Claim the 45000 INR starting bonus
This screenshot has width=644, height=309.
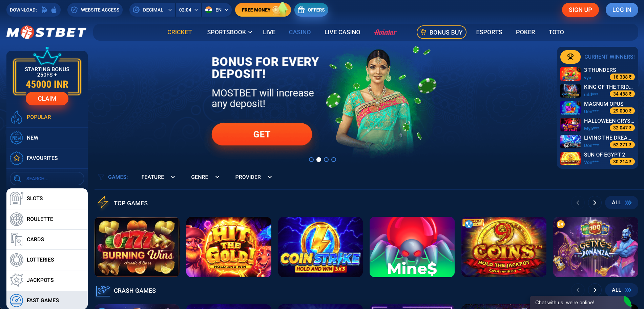pyautogui.click(x=47, y=99)
